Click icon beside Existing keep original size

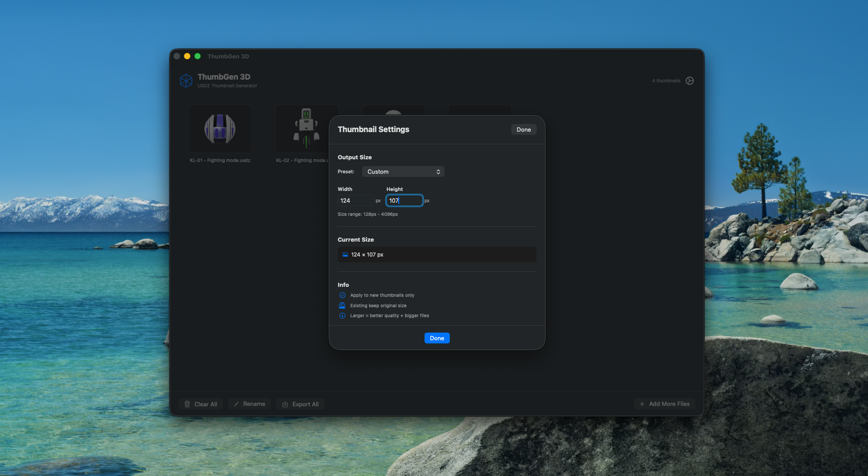pos(342,306)
